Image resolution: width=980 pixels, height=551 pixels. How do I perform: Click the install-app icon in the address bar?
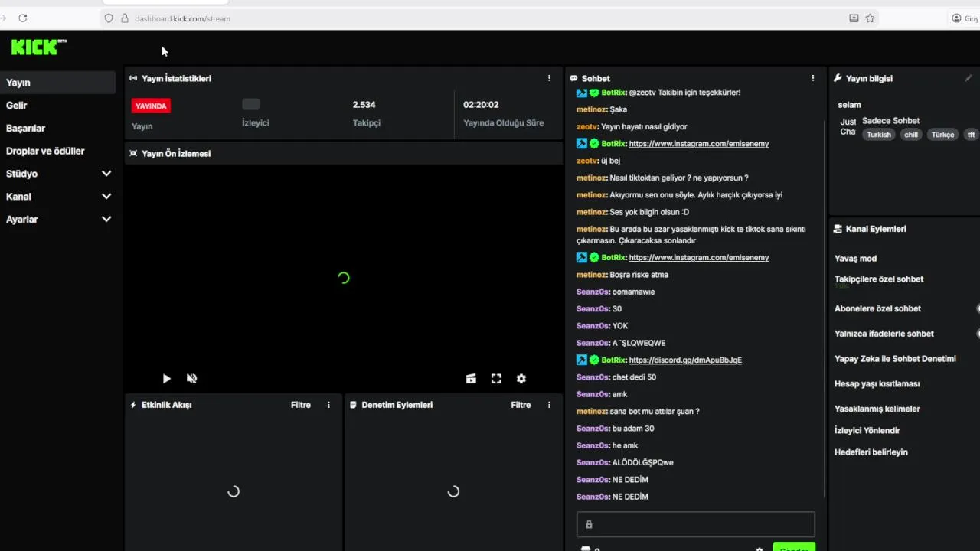pyautogui.click(x=854, y=18)
